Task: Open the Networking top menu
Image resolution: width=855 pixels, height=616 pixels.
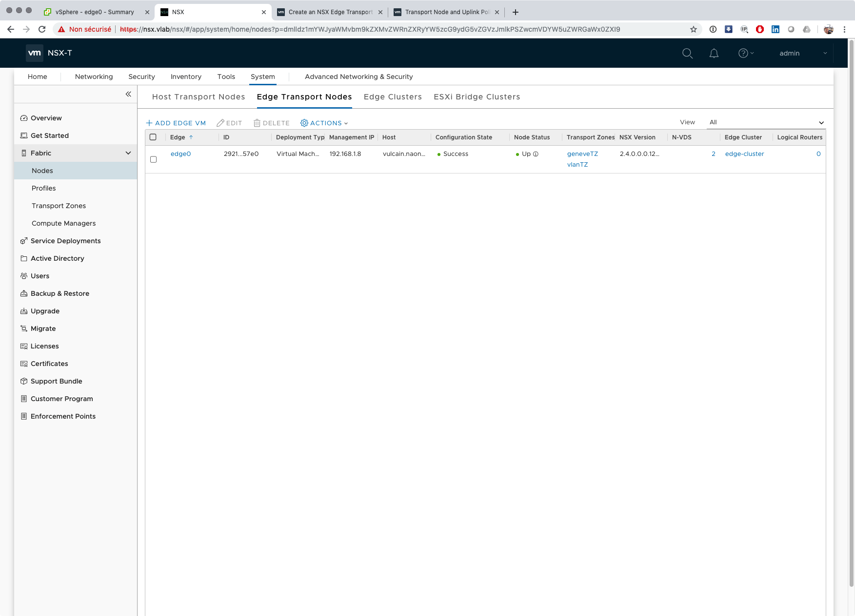Action: (x=94, y=77)
